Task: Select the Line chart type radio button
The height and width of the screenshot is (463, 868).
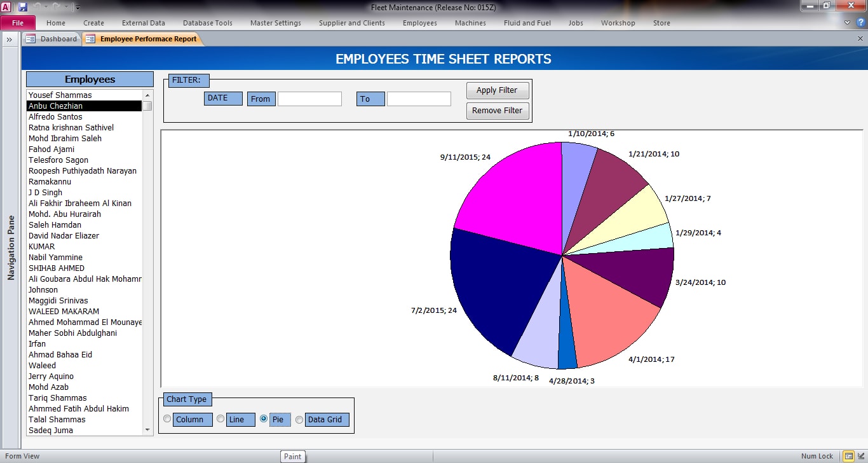Action: pyautogui.click(x=220, y=419)
